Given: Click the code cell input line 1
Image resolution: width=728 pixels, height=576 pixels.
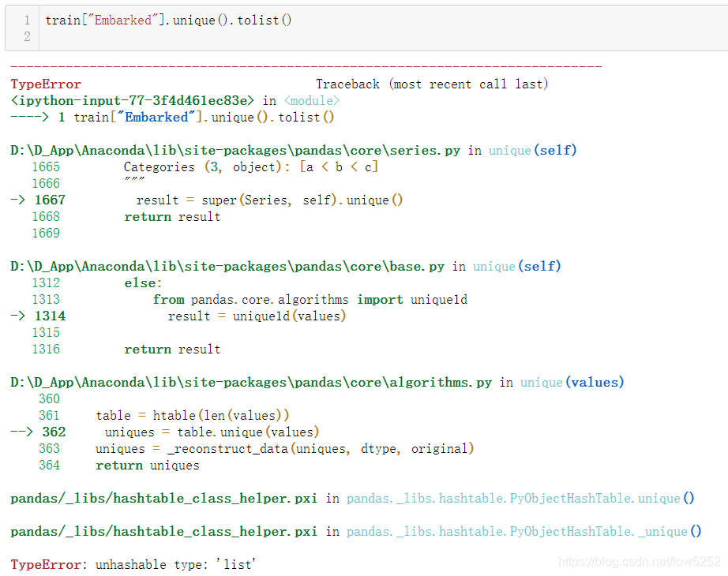Looking at the screenshot, I should coord(168,21).
